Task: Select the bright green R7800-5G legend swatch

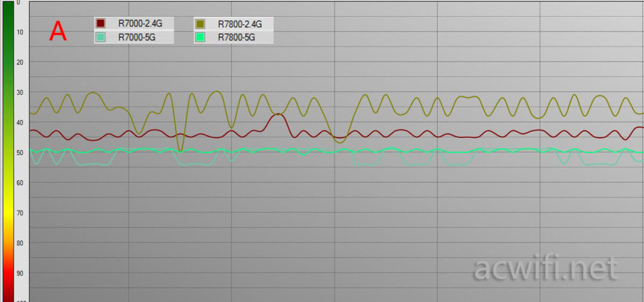Action: [200, 37]
